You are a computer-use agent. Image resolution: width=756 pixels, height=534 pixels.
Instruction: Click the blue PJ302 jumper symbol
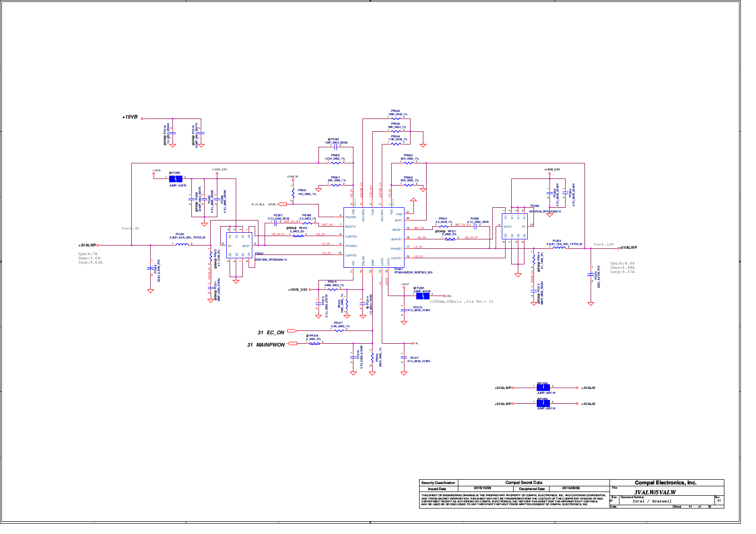pos(175,178)
